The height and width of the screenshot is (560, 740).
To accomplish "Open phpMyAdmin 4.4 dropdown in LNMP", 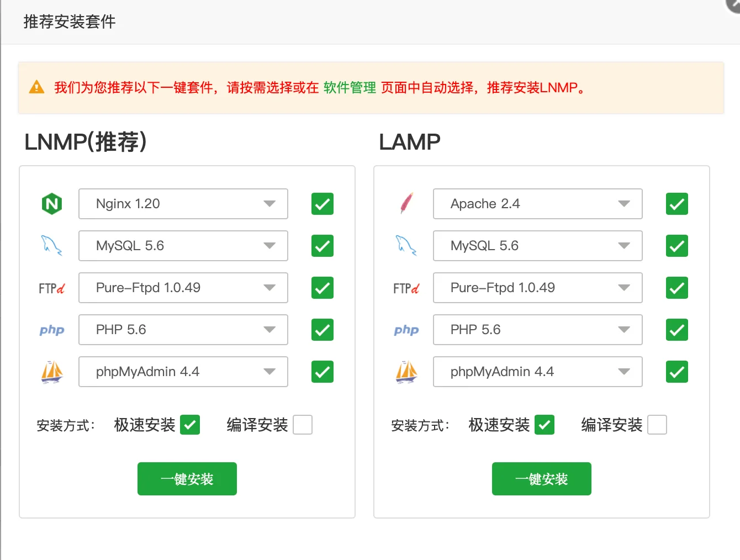I will [x=183, y=372].
